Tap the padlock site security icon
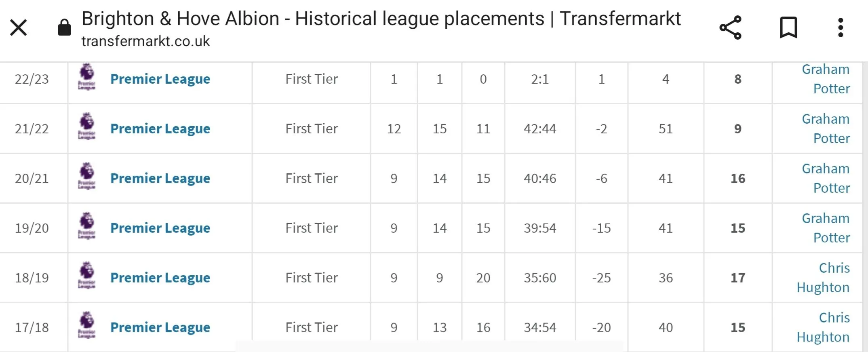The image size is (868, 352). point(64,28)
